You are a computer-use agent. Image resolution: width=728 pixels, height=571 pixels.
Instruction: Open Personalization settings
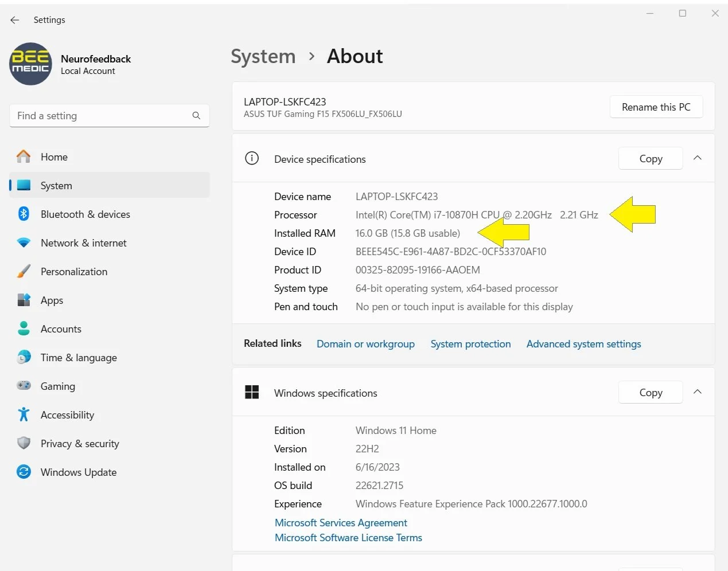pyautogui.click(x=109, y=271)
